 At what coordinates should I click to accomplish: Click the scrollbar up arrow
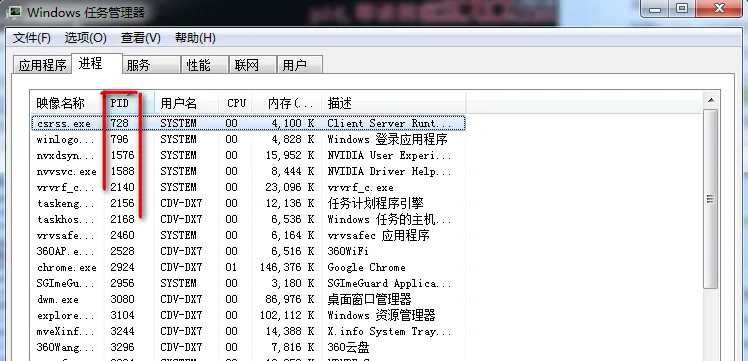pyautogui.click(x=711, y=100)
